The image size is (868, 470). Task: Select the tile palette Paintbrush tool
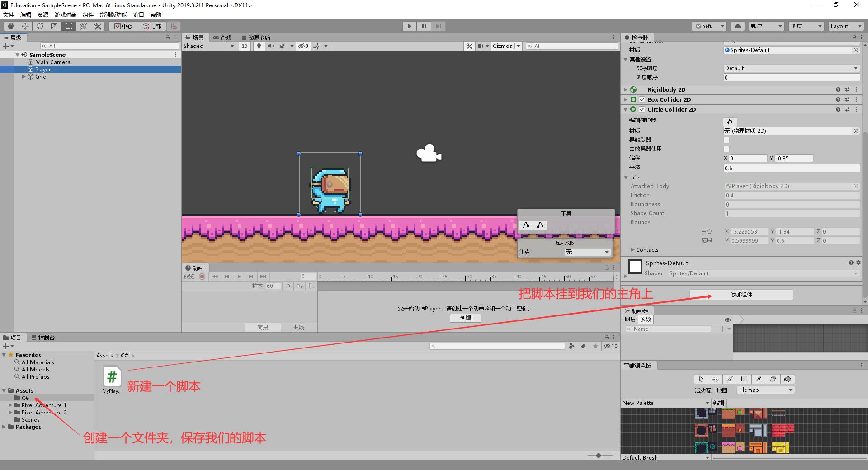point(730,379)
